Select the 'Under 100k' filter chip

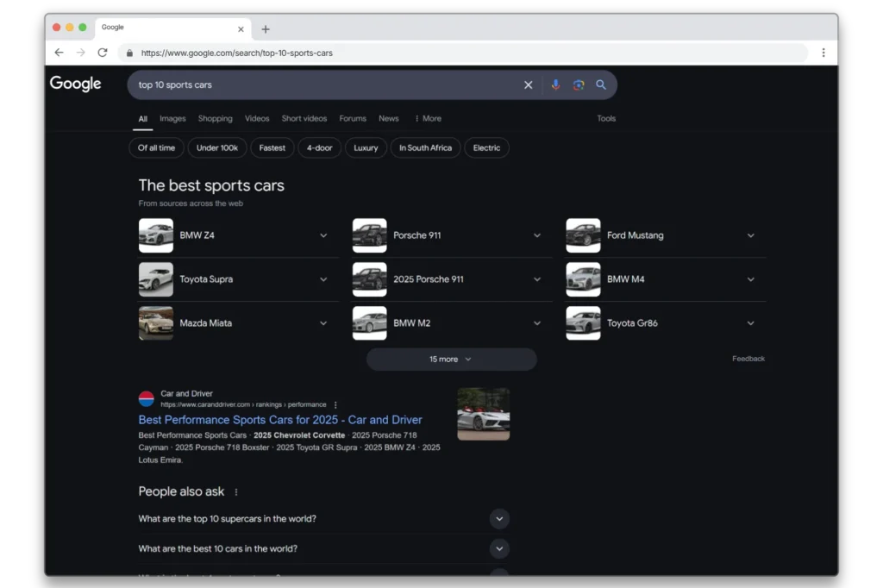217,148
